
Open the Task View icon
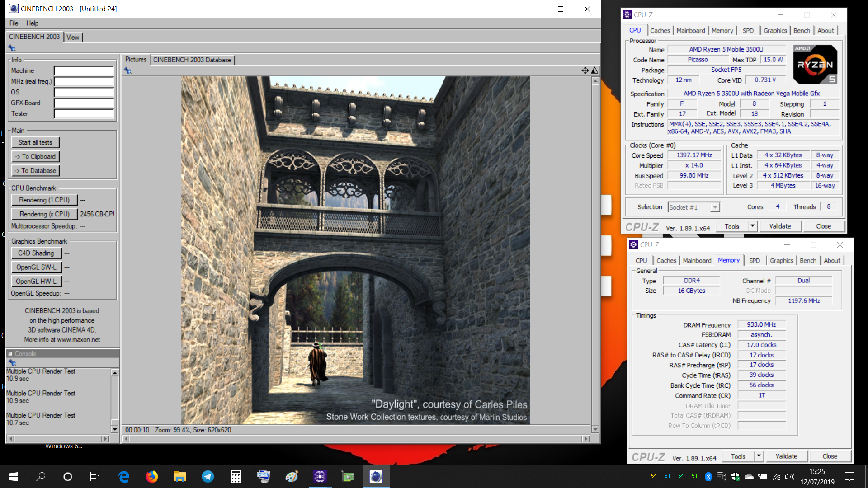coord(94,477)
